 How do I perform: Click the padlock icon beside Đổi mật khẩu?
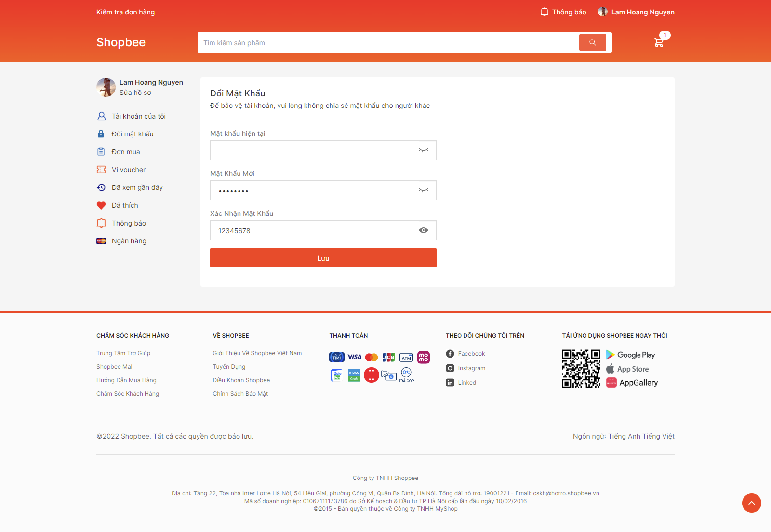[101, 134]
